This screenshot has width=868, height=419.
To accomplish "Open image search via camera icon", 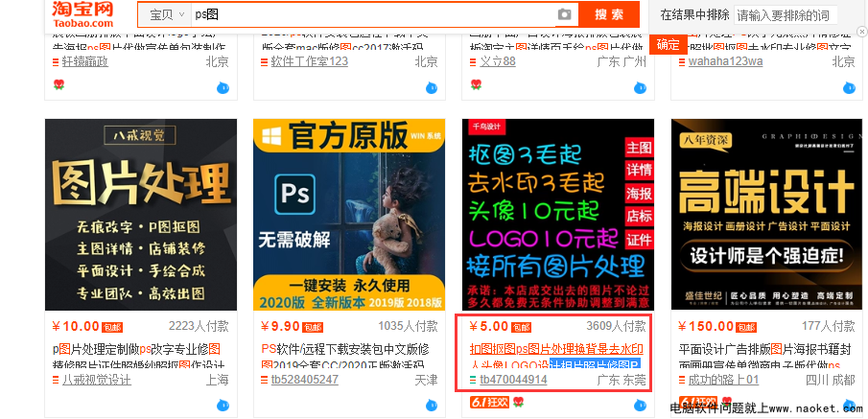I will coord(564,15).
